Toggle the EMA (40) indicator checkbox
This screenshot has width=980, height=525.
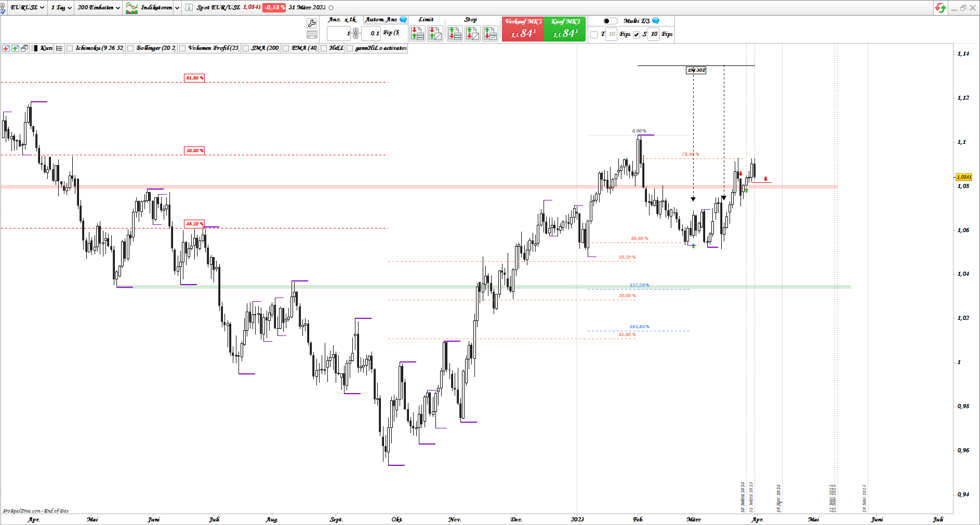point(286,48)
